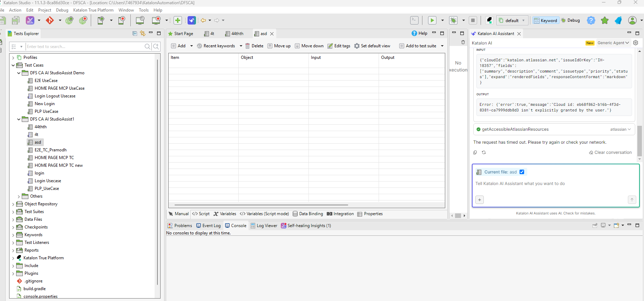Expand the Profiles node
The height and width of the screenshot is (301, 644).
13,57
